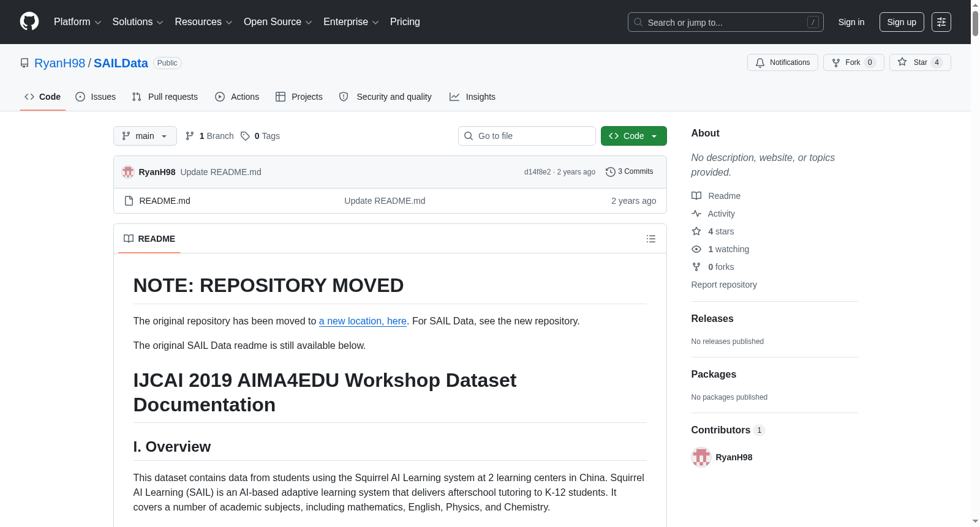The width and height of the screenshot is (980, 527).
Task: Click the tag icon beside 0 Tags
Action: tap(245, 136)
